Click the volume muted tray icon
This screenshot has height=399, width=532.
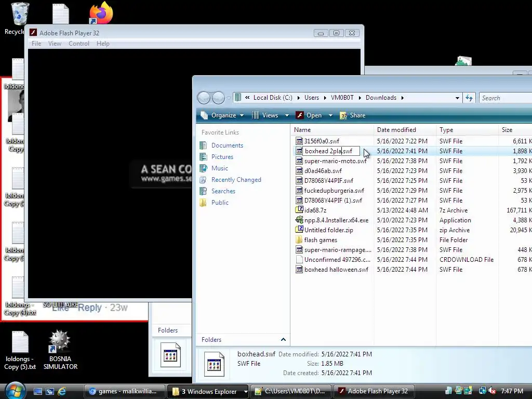click(x=491, y=391)
